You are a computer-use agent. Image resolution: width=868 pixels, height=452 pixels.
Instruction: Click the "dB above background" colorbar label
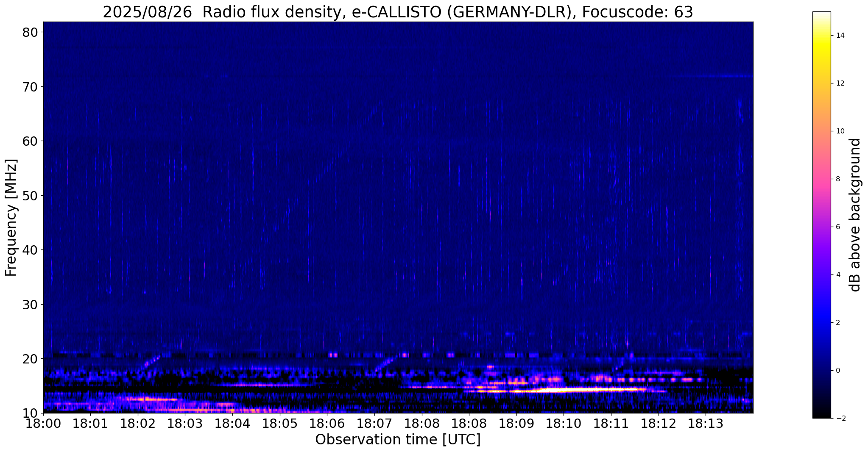(855, 215)
